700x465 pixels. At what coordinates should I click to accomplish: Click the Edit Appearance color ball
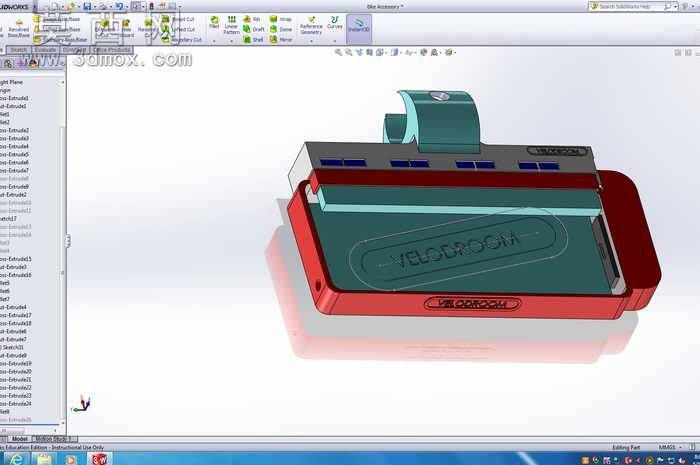click(424, 52)
